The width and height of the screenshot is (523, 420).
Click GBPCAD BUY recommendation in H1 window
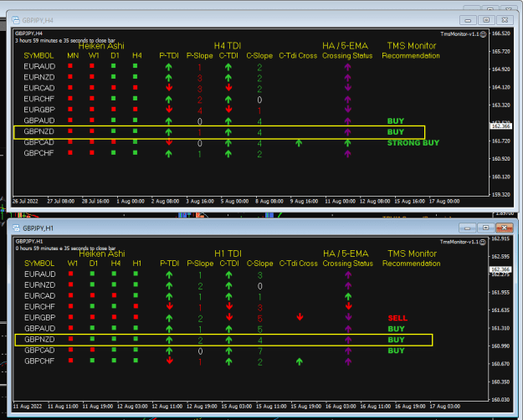pos(396,351)
